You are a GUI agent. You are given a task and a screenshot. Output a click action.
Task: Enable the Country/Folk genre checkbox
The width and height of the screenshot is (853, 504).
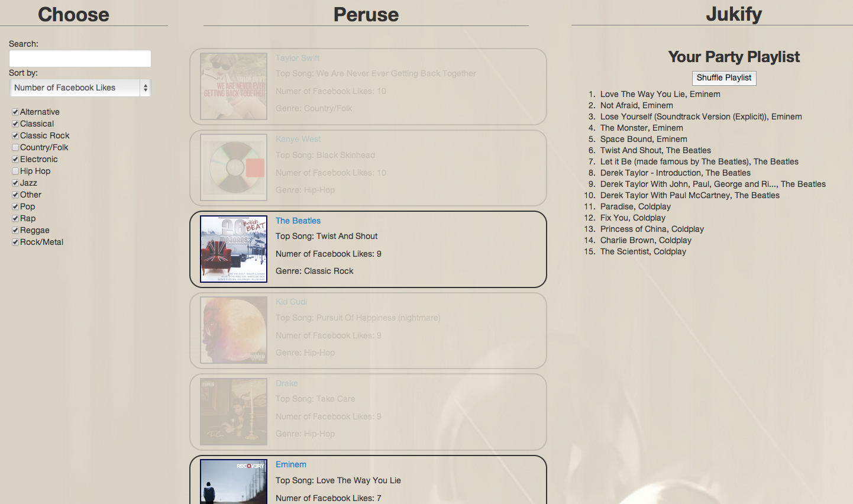point(15,147)
